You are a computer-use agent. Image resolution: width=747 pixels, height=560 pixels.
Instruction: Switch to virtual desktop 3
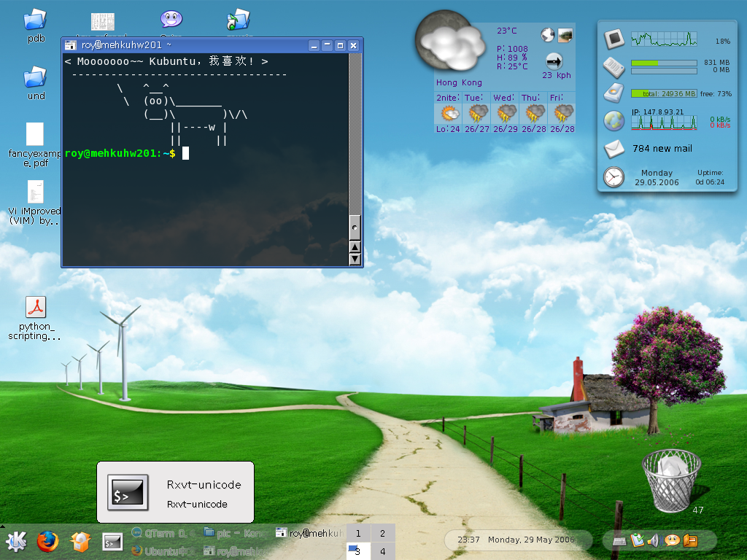click(x=358, y=551)
